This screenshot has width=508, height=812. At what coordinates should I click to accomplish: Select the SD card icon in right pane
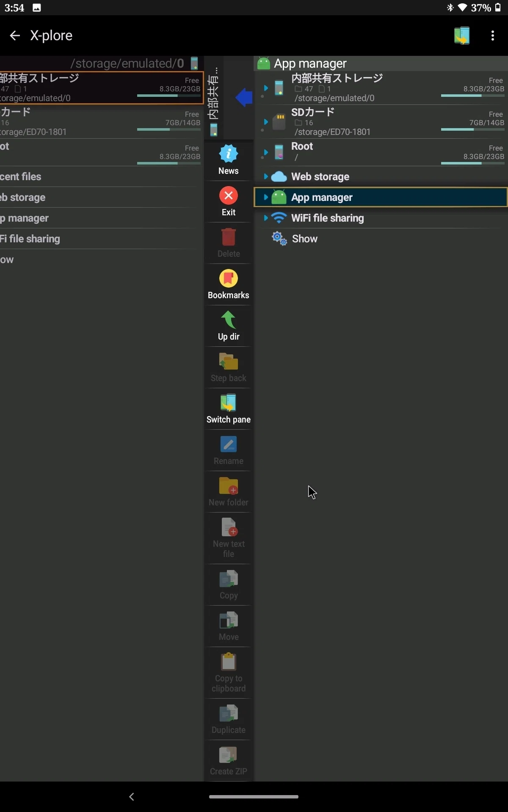pos(279,122)
